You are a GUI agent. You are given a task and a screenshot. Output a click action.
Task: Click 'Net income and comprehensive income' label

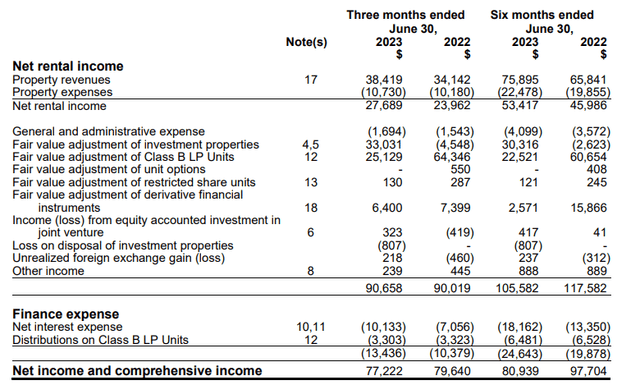137,370
